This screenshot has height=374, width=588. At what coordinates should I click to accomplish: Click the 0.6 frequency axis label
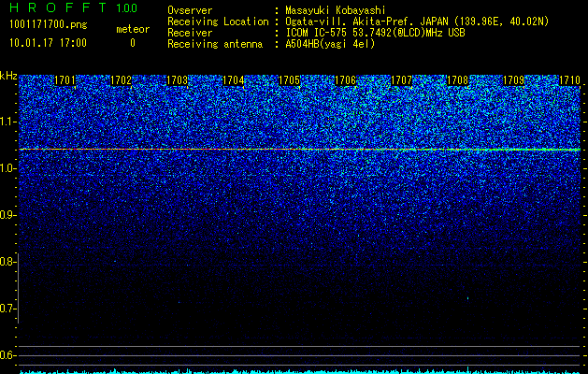(7, 355)
